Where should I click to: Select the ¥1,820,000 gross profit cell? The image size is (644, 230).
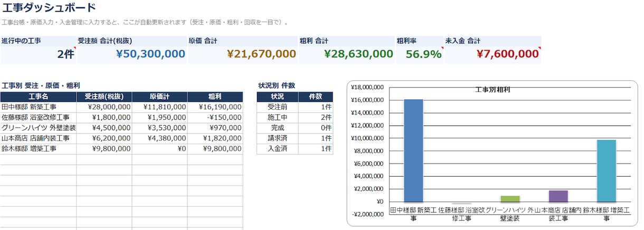[x=215, y=138]
